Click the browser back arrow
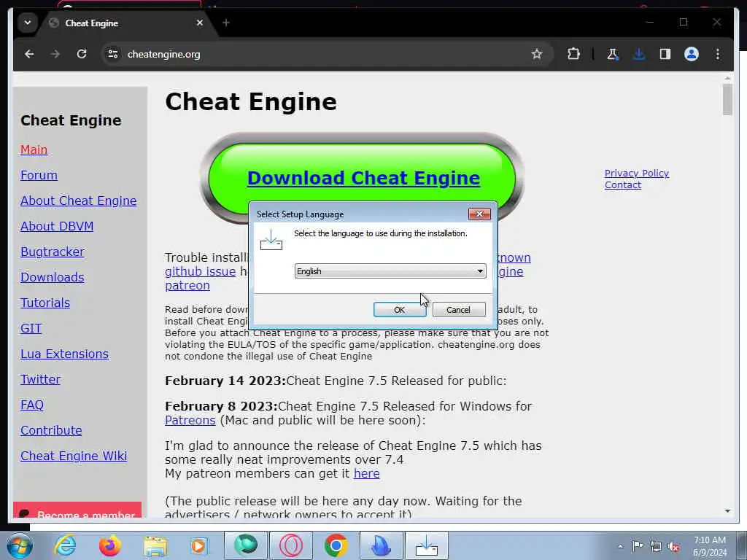 29,54
